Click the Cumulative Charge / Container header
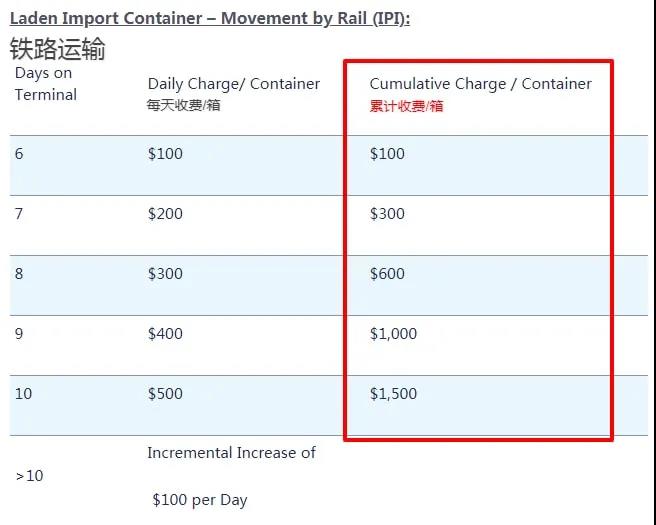 click(480, 84)
